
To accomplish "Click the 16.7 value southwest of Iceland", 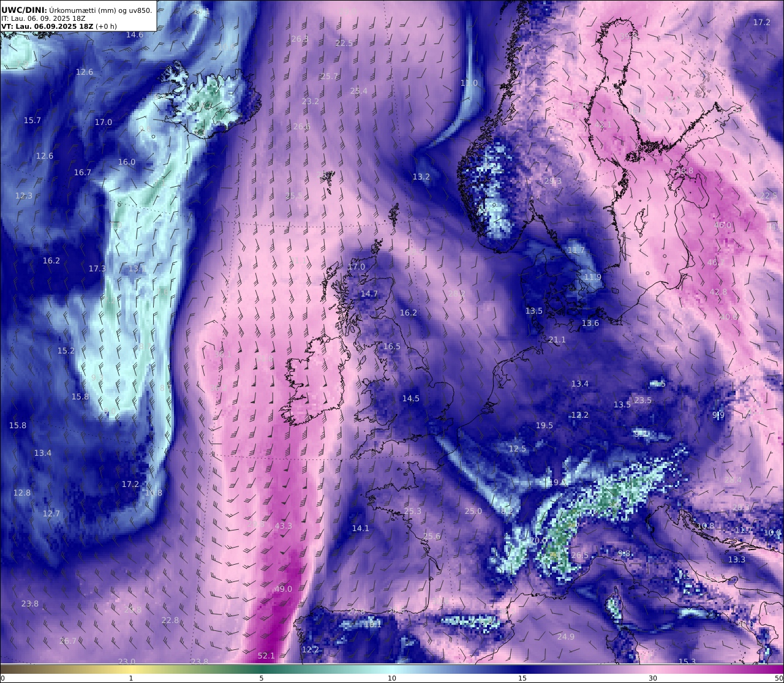I will point(83,172).
